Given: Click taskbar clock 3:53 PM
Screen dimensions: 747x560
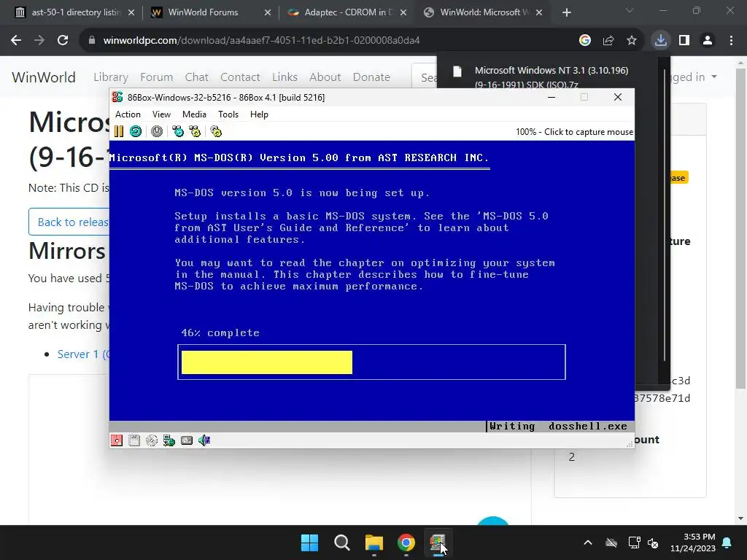Looking at the screenshot, I should point(693,542).
